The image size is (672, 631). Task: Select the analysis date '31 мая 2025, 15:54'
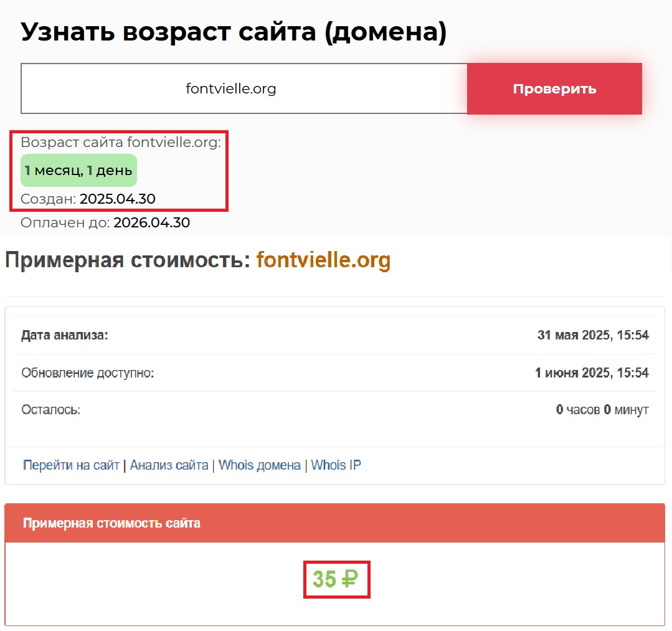pos(592,336)
